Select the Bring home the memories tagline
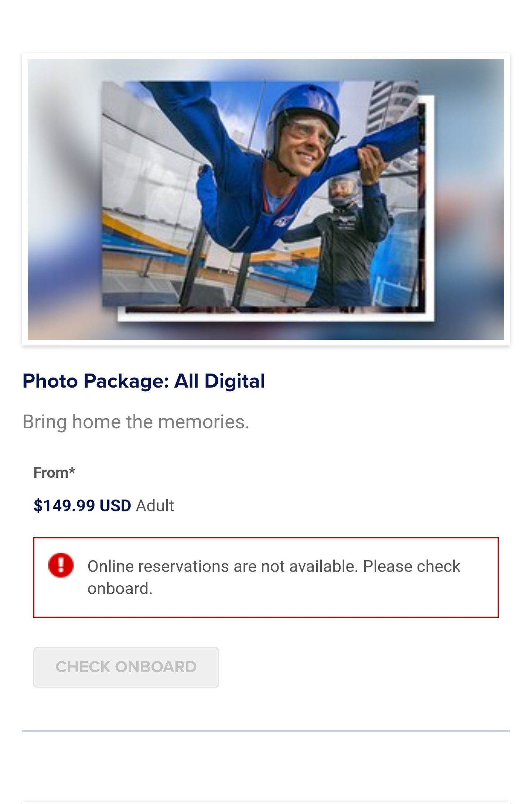Screen dimensions: 532x804 (x=136, y=422)
